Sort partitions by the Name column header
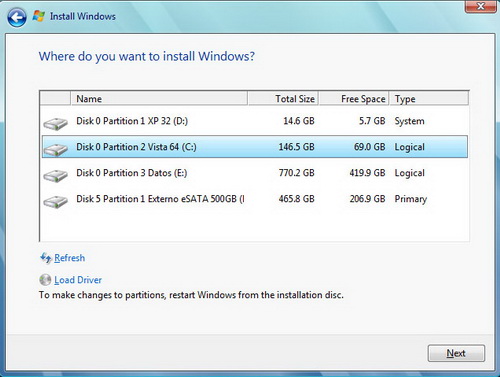Screen dimensions: 500x377 pos(159,99)
